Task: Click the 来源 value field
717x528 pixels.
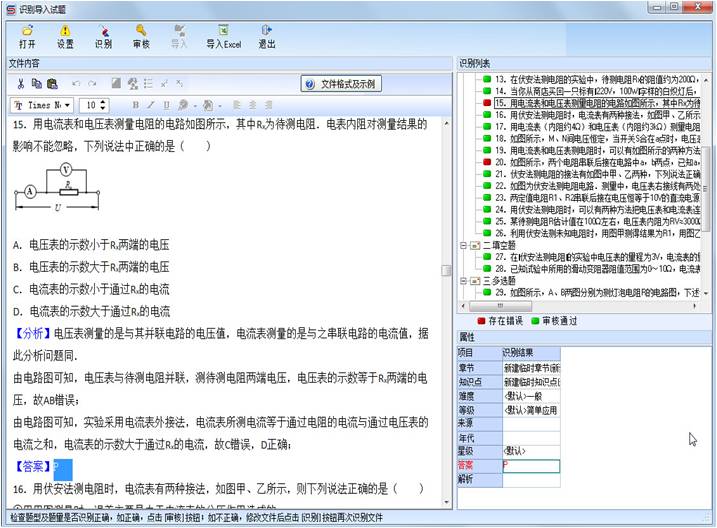Action: (531, 424)
